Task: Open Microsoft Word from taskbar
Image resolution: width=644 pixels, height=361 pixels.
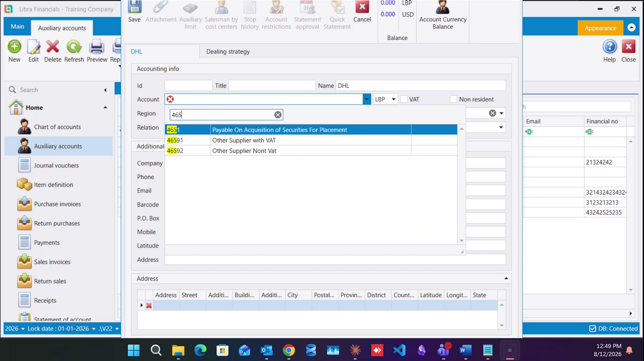Action: pos(465,350)
